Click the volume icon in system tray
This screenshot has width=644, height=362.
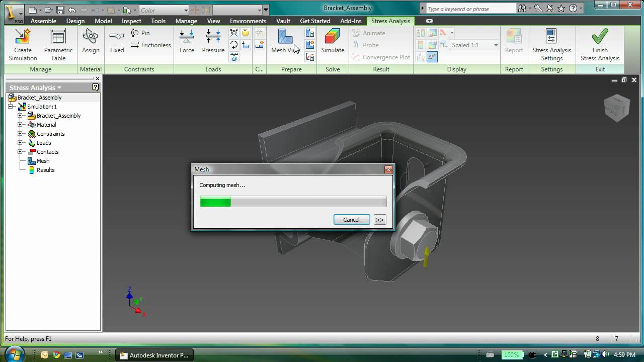pyautogui.click(x=605, y=354)
